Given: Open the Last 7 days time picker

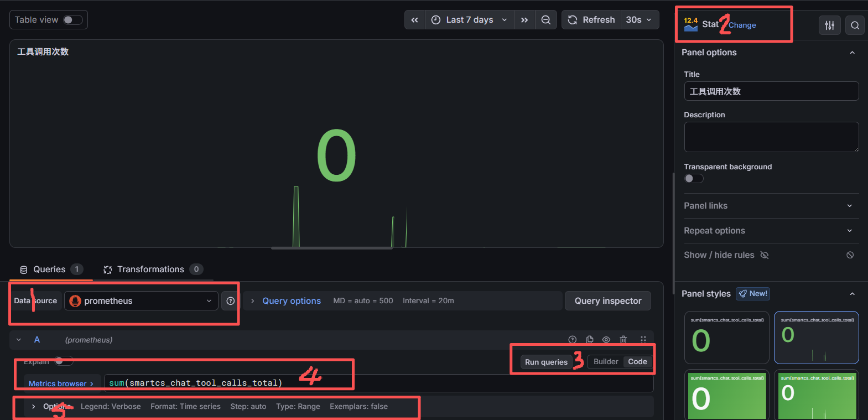Looking at the screenshot, I should coord(470,20).
